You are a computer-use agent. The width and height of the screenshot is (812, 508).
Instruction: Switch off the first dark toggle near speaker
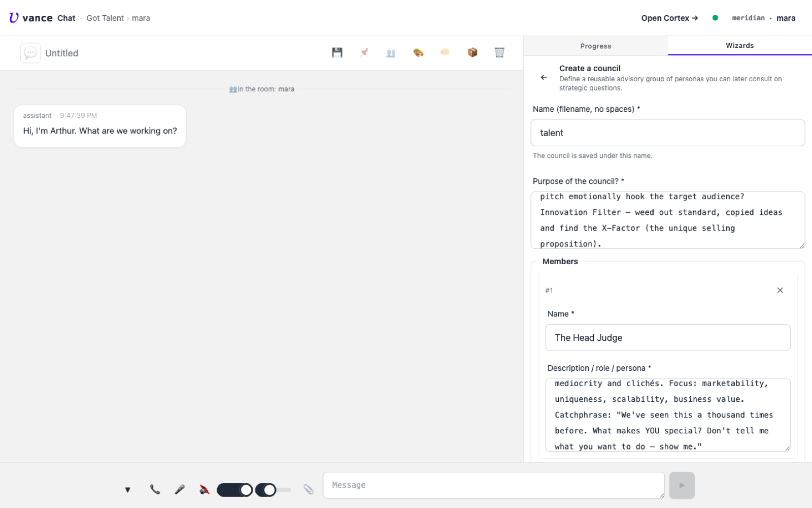coord(234,490)
